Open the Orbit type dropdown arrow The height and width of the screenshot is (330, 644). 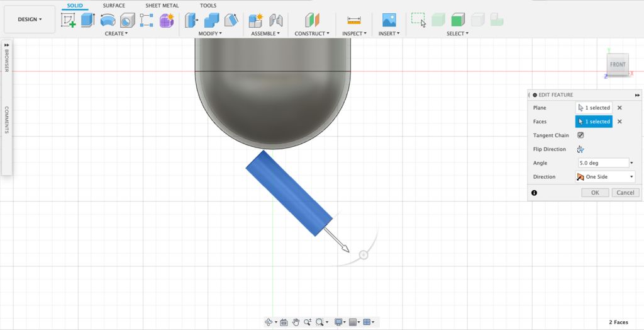tap(275, 322)
